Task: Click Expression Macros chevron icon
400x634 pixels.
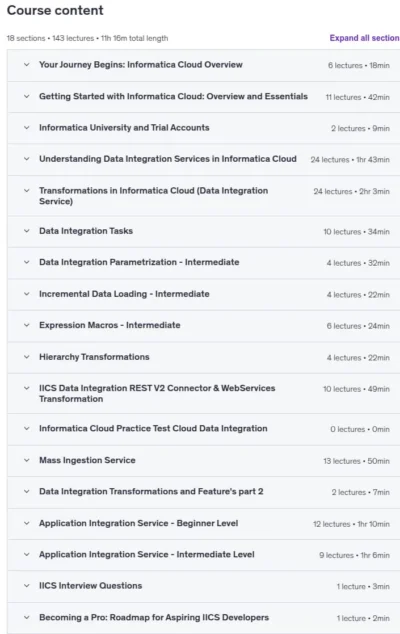Action: tap(27, 325)
